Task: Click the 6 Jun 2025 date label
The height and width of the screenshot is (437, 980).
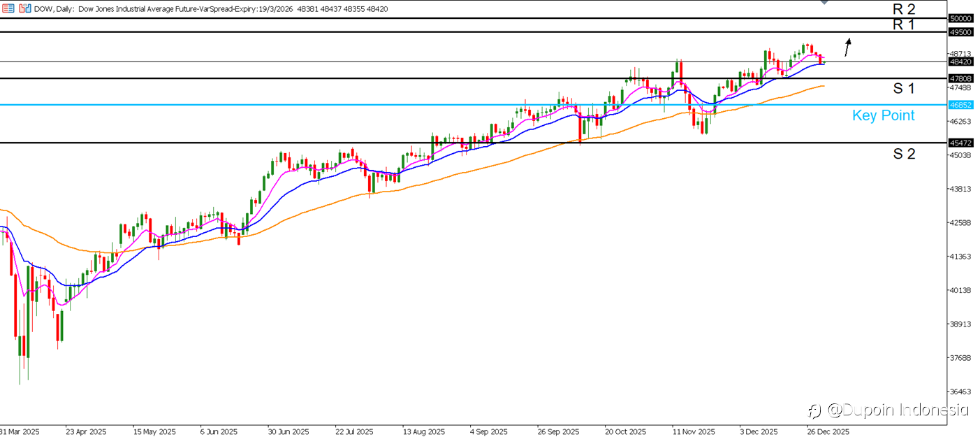Action: pyautogui.click(x=220, y=431)
